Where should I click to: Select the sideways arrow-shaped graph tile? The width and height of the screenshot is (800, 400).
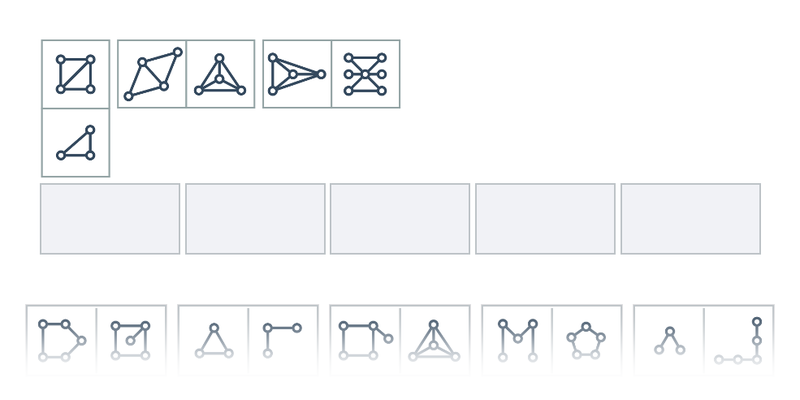click(297, 74)
